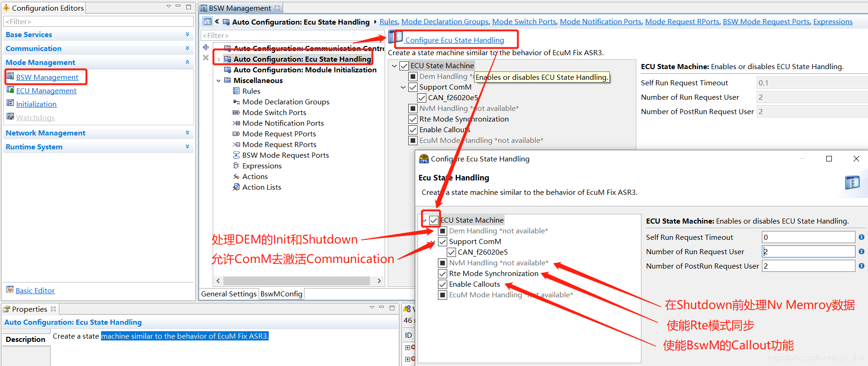Click the Action Lists item icon
The image size is (868, 366).
click(x=236, y=187)
